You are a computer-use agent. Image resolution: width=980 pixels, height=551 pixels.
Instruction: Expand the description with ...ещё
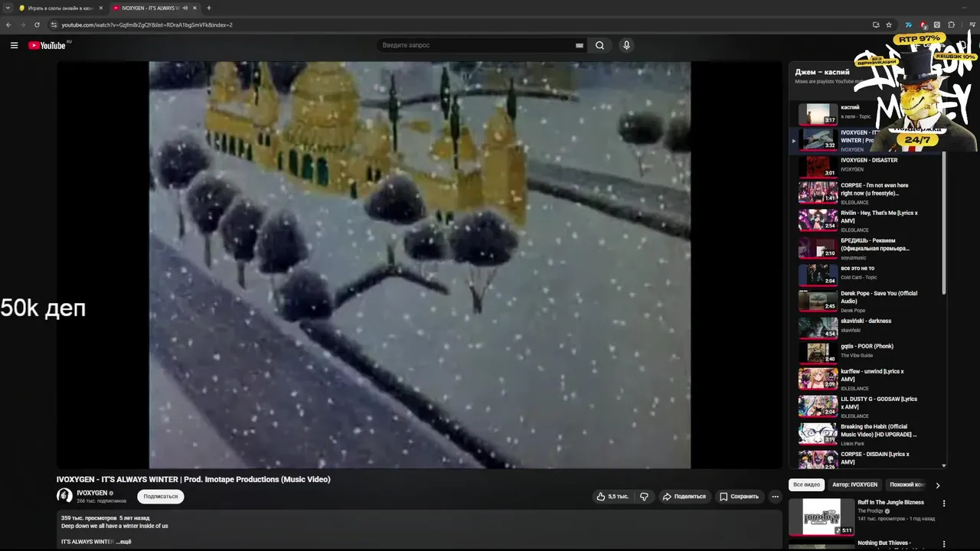(123, 542)
